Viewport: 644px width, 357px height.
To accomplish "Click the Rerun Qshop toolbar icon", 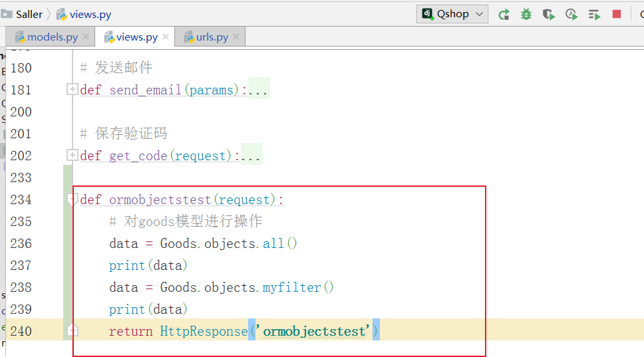I will 504,15.
